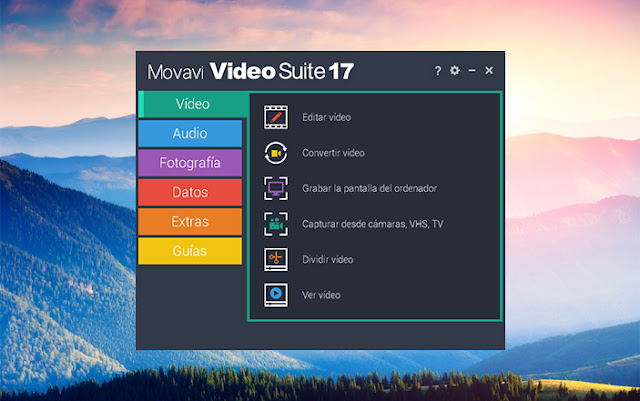640x401 pixels.
Task: Go to the Datos tab
Action: 190,192
